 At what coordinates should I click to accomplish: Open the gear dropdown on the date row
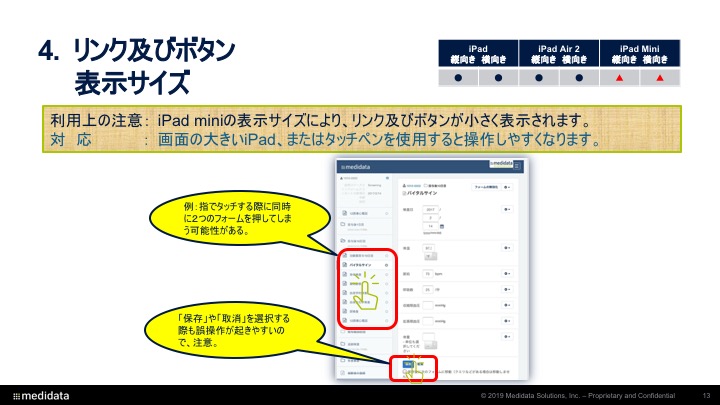tap(507, 209)
